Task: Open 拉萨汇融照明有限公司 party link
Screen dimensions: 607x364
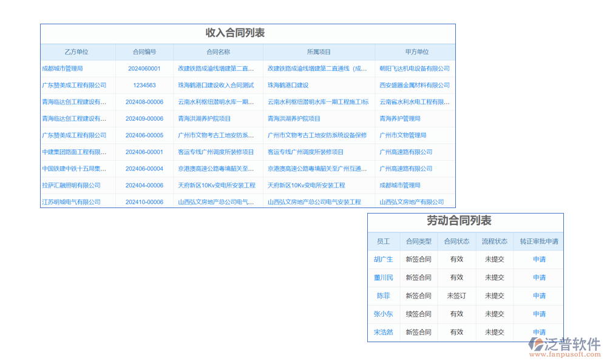Action: coord(71,185)
